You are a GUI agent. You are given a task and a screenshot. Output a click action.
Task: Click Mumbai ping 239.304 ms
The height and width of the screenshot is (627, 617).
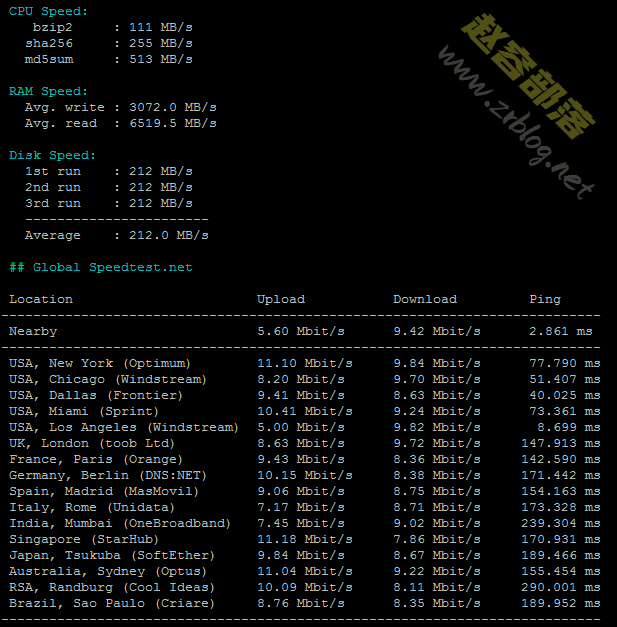pyautogui.click(x=561, y=523)
